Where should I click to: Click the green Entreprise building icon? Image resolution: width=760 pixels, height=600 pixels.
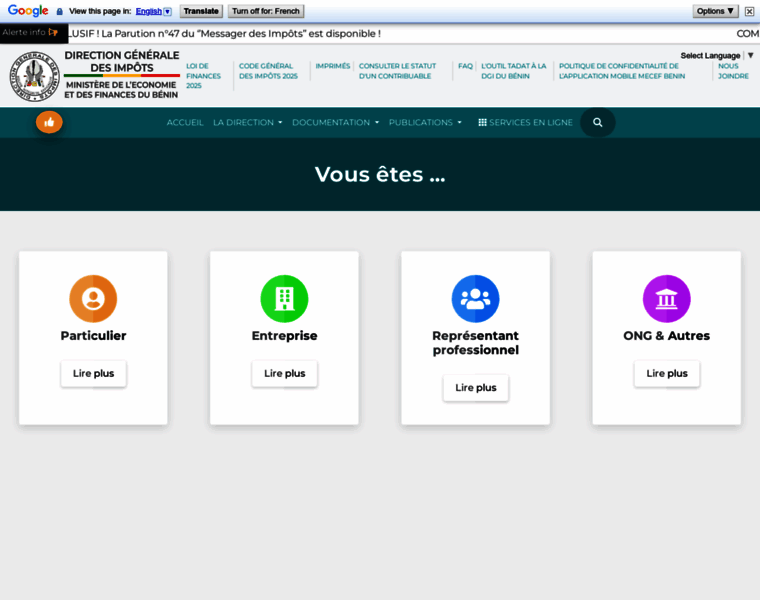coord(284,298)
